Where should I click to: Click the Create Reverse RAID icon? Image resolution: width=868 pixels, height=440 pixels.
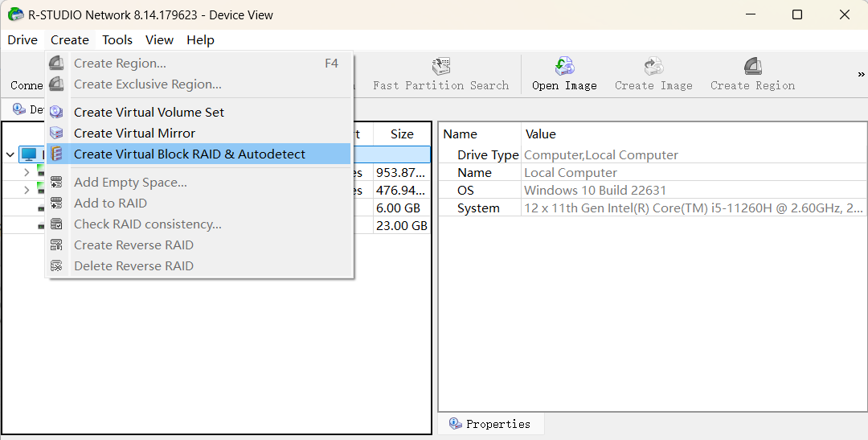pyautogui.click(x=56, y=245)
